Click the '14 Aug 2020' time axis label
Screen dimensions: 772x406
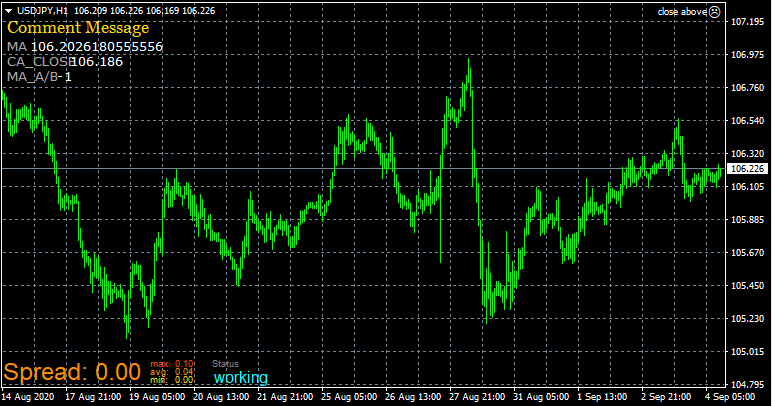click(x=28, y=397)
